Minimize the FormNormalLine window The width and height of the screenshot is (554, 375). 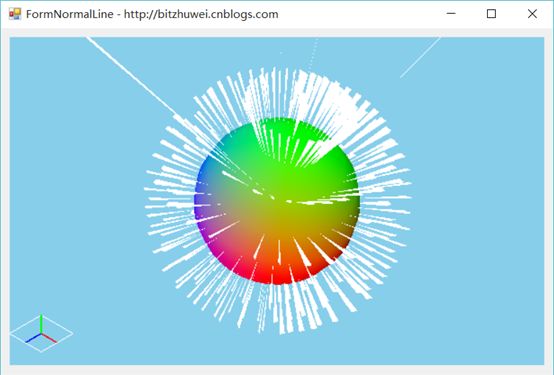[x=451, y=14]
